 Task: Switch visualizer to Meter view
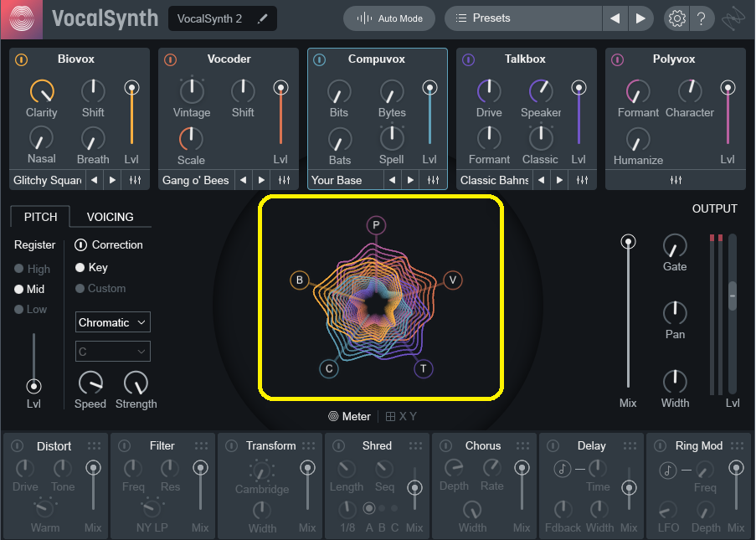(x=350, y=417)
